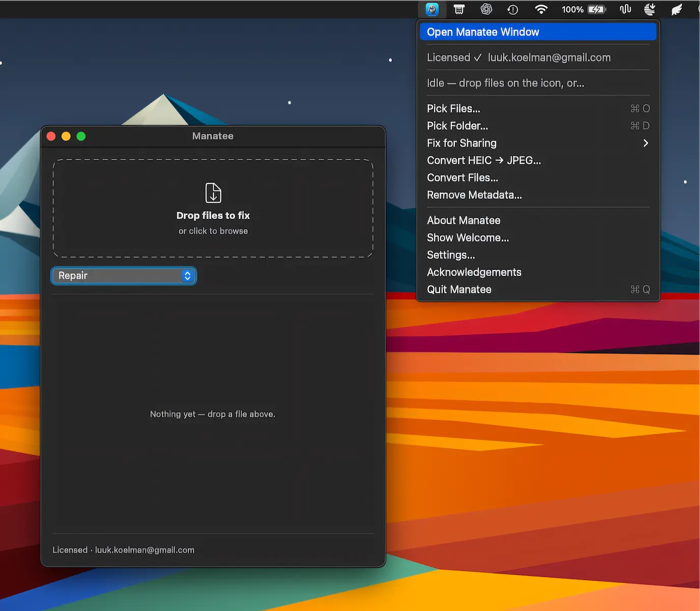This screenshot has height=611, width=700.
Task: Click the Manatee window title
Action: point(213,136)
